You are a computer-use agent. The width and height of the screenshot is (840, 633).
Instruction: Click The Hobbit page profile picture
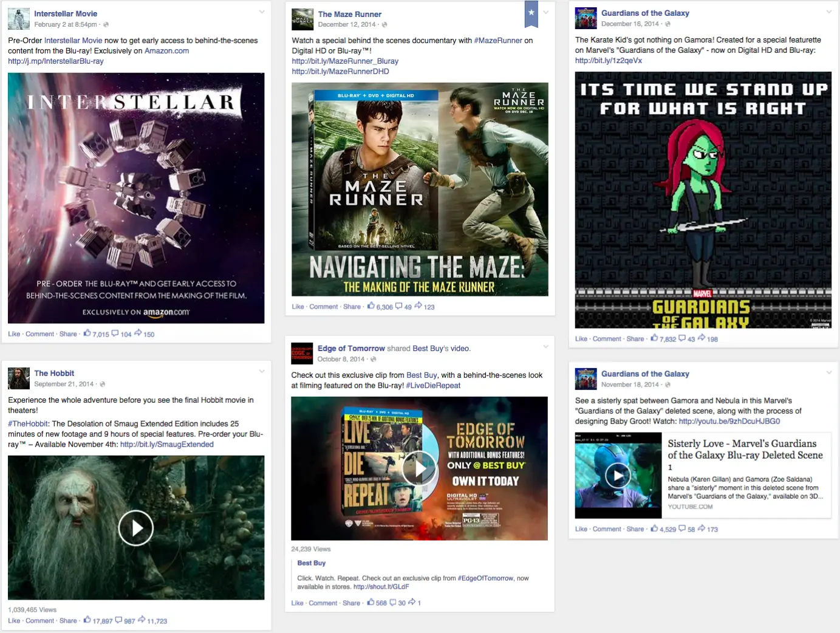tap(19, 378)
